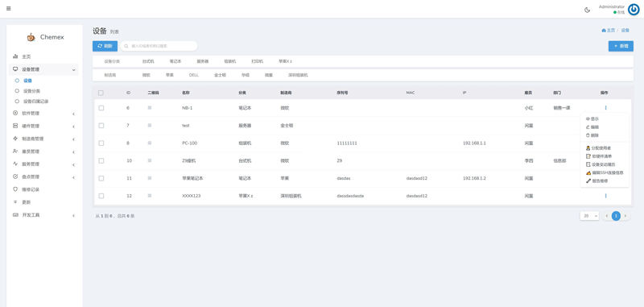Tick the select-all header checkbox
644x307 pixels.
click(101, 93)
